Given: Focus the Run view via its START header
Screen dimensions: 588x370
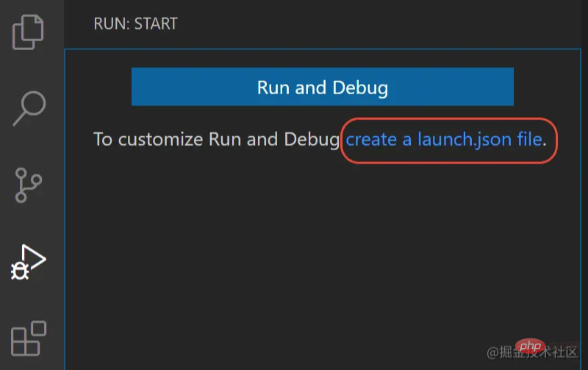Looking at the screenshot, I should tap(135, 24).
